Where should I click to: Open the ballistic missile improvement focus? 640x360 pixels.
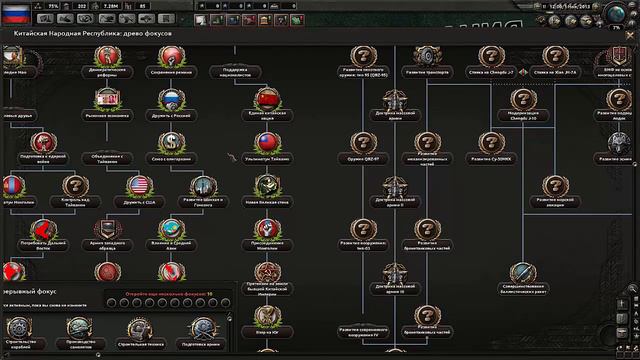[x=523, y=273]
